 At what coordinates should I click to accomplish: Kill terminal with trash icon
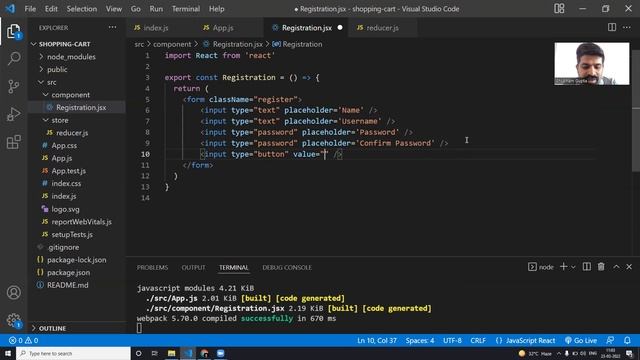coord(601,267)
